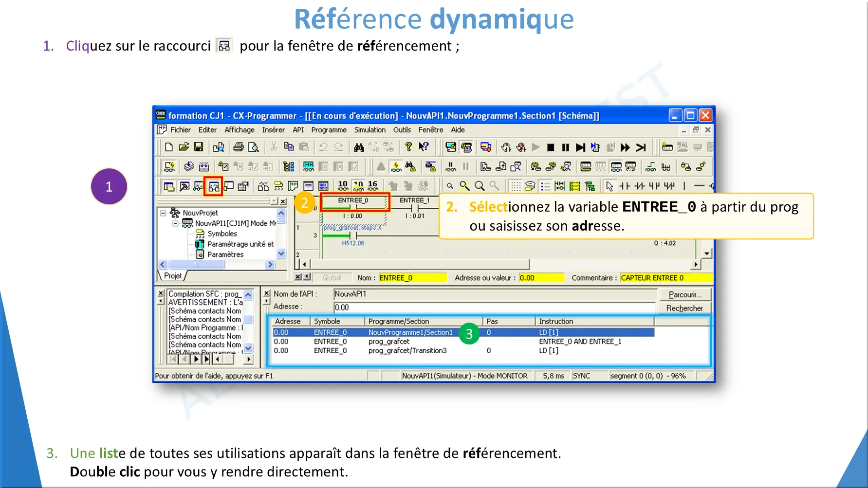Select the arrow selection mode tool
The width and height of the screenshot is (868, 488).
609,186
